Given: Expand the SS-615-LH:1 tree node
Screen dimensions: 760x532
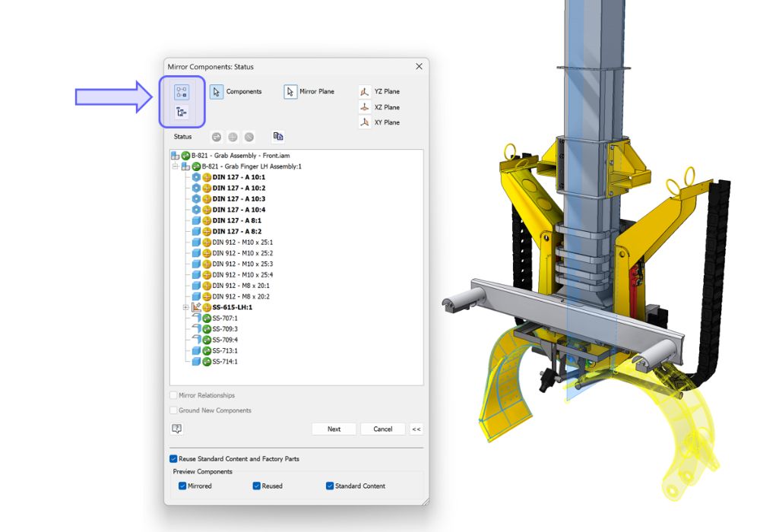Looking at the screenshot, I should pos(185,307).
